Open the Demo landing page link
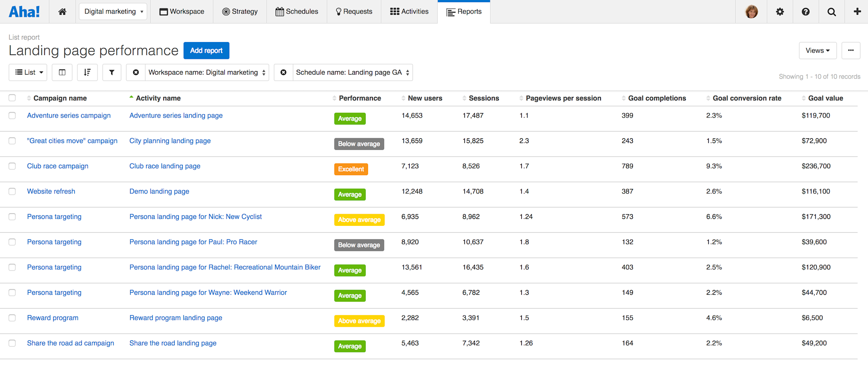This screenshot has width=868, height=365. tap(159, 191)
